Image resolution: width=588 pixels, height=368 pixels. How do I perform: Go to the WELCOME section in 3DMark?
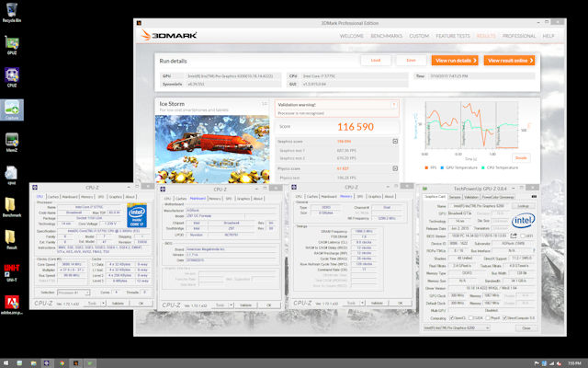(x=351, y=36)
